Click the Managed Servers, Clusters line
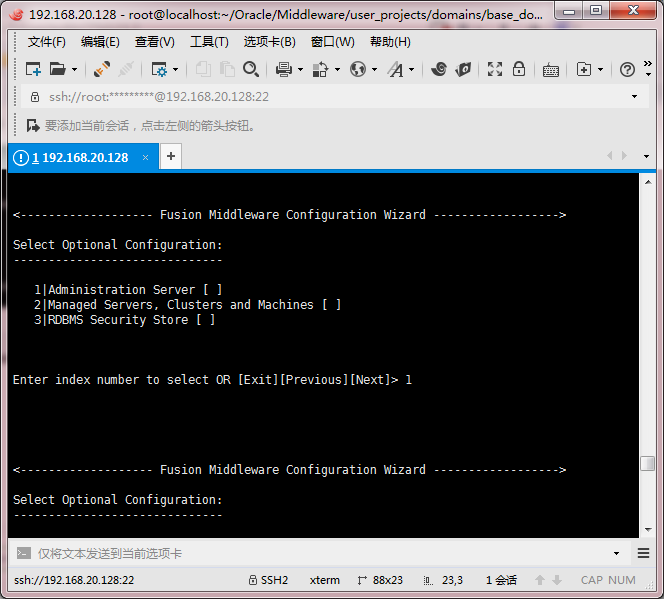This screenshot has width=664, height=599. pos(188,304)
